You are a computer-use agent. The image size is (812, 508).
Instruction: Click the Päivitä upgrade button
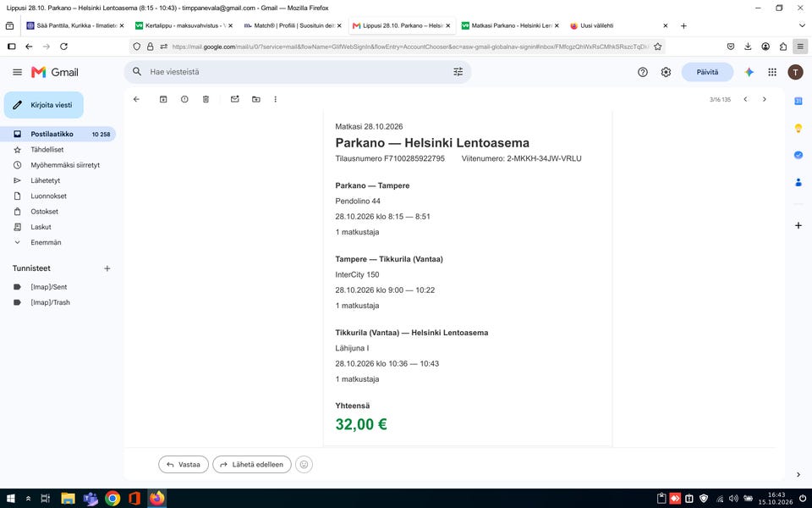point(707,72)
